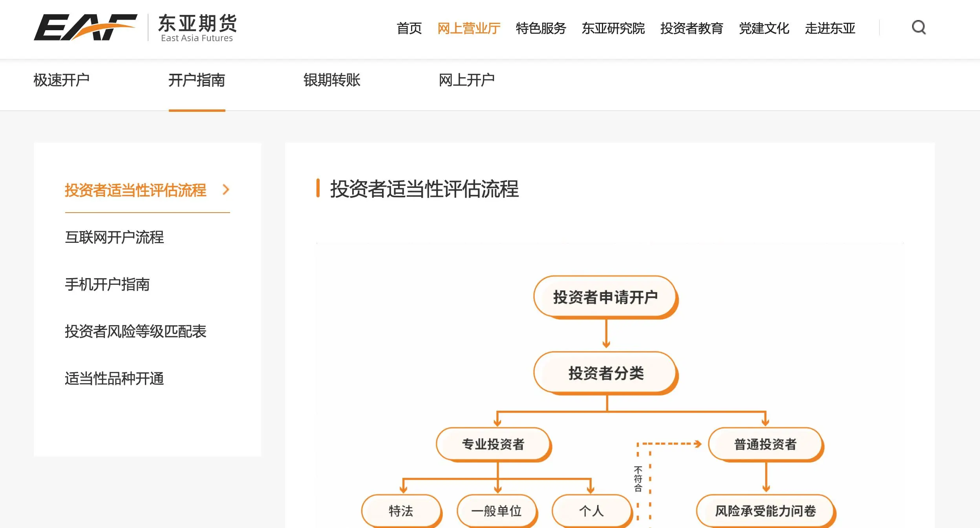This screenshot has width=980, height=528.
Task: Select the 开户指南 tab
Action: tap(197, 80)
